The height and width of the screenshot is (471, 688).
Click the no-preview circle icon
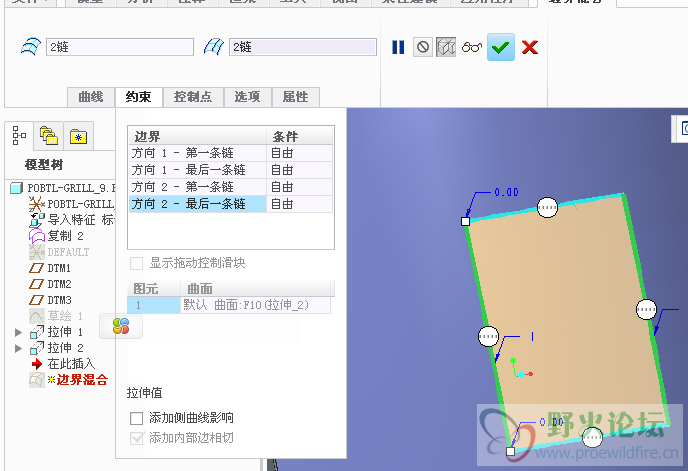pyautogui.click(x=423, y=47)
